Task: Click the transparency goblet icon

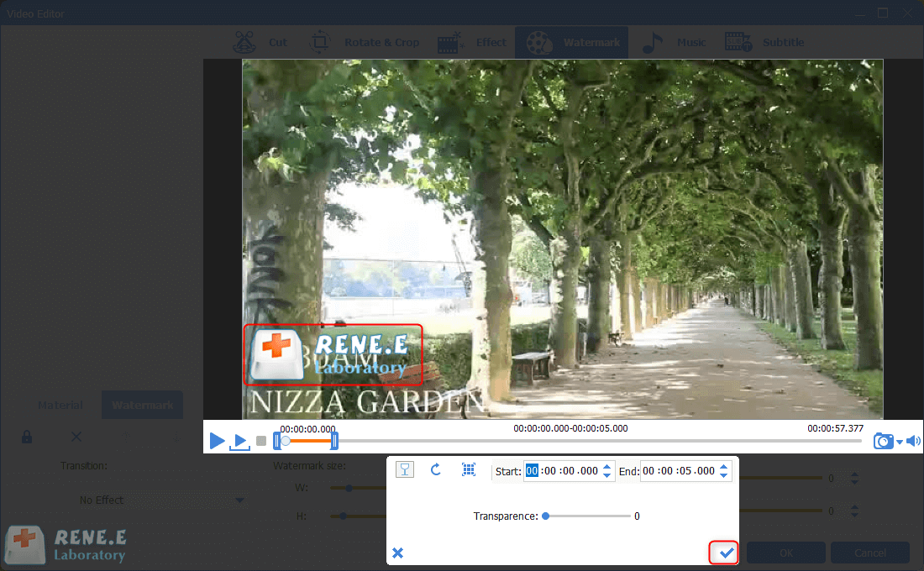Action: 405,470
